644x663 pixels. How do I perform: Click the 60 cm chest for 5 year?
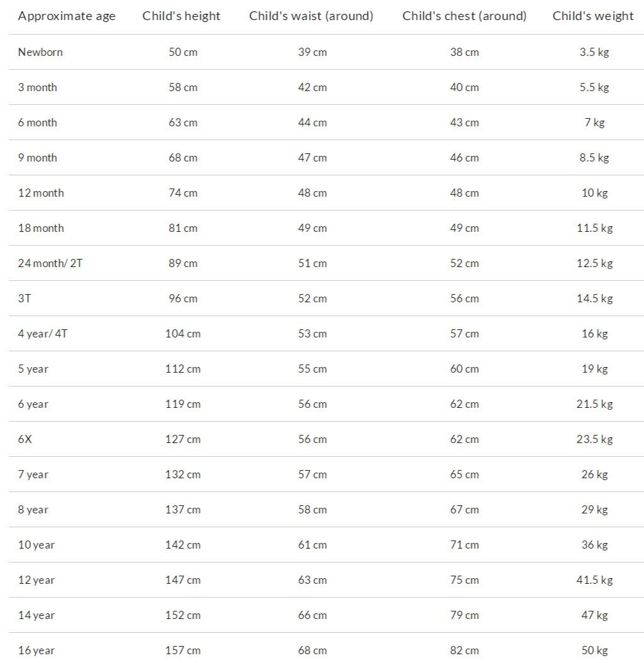(464, 368)
